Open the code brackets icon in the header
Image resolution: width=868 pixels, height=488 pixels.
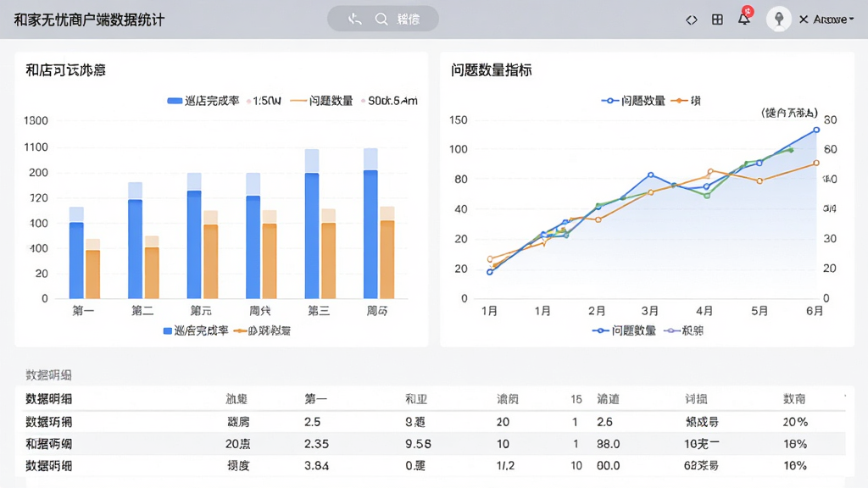coord(692,20)
